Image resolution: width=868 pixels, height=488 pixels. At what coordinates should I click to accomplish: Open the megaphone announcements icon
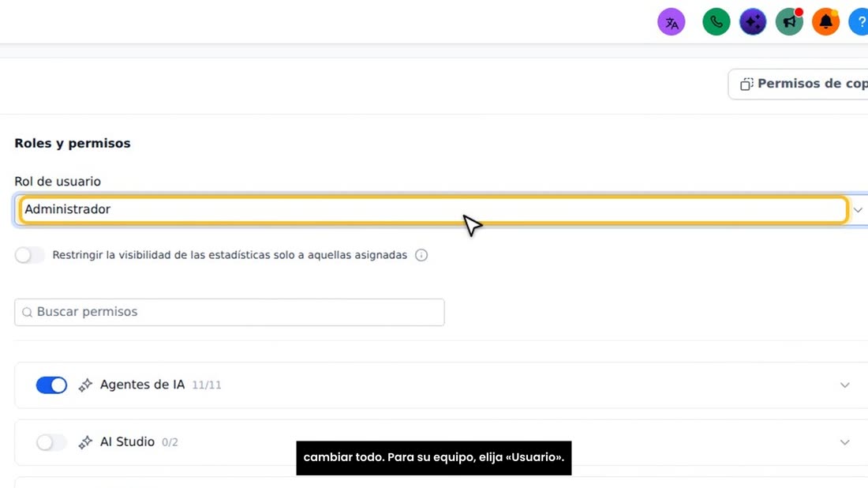tap(789, 22)
